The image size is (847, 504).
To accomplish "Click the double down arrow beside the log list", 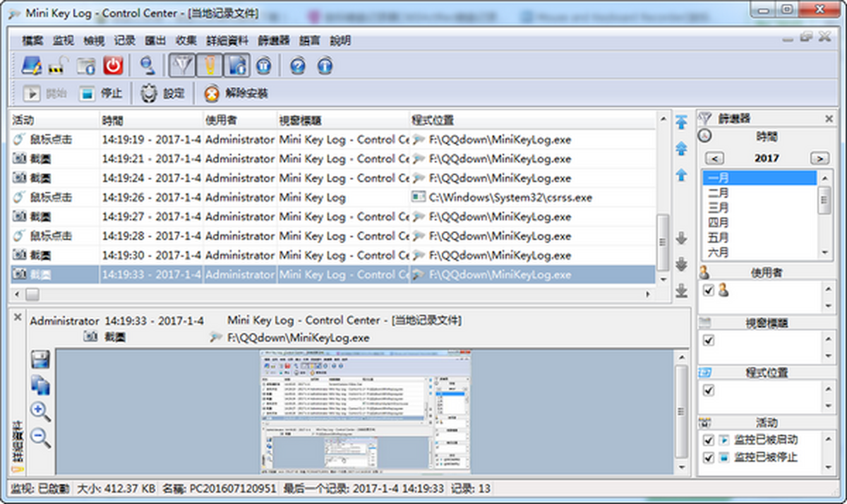I will pos(681,265).
